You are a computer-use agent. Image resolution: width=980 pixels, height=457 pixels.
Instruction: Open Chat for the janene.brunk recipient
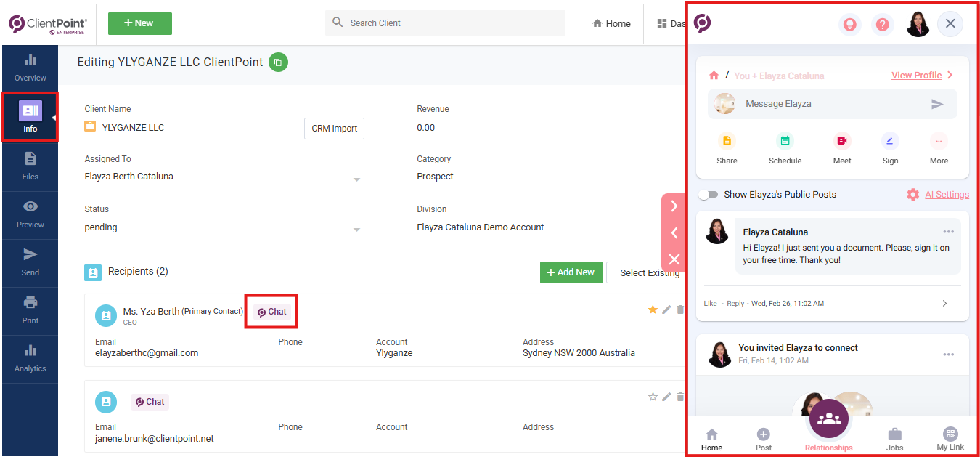150,402
